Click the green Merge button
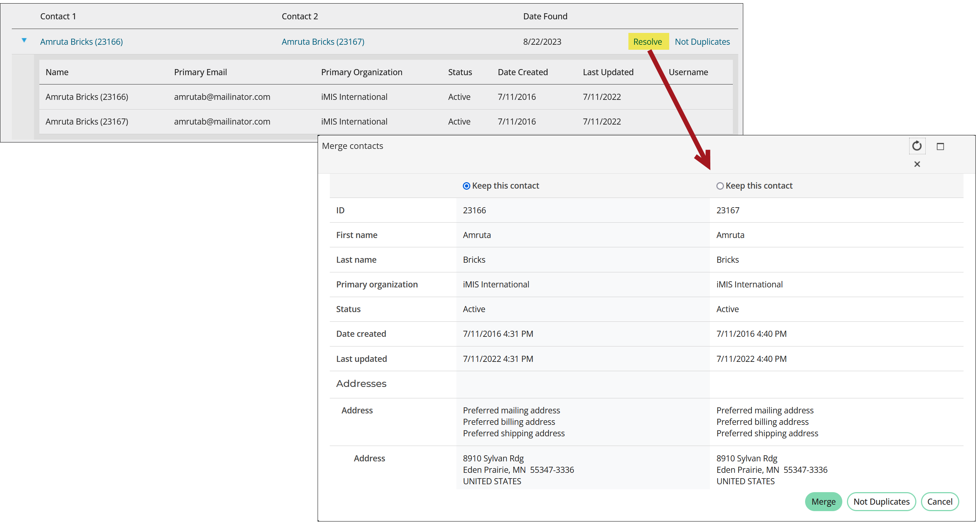 point(823,501)
